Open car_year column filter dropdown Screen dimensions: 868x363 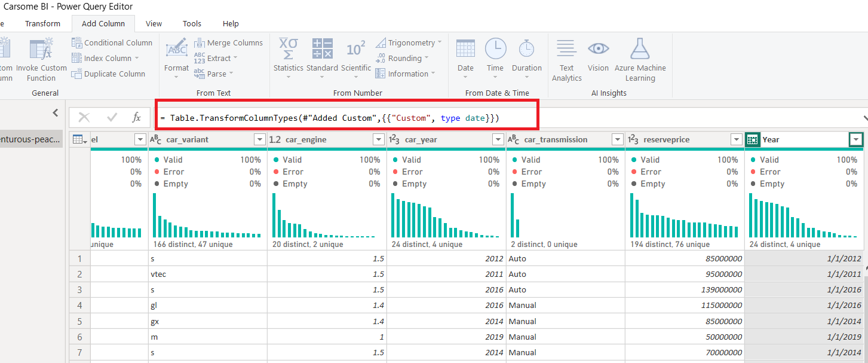(x=498, y=139)
